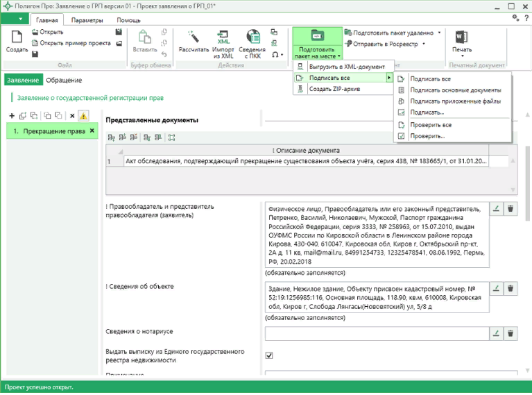Expand Подготовить пакет удаленно dropdown arrow

coord(439,33)
